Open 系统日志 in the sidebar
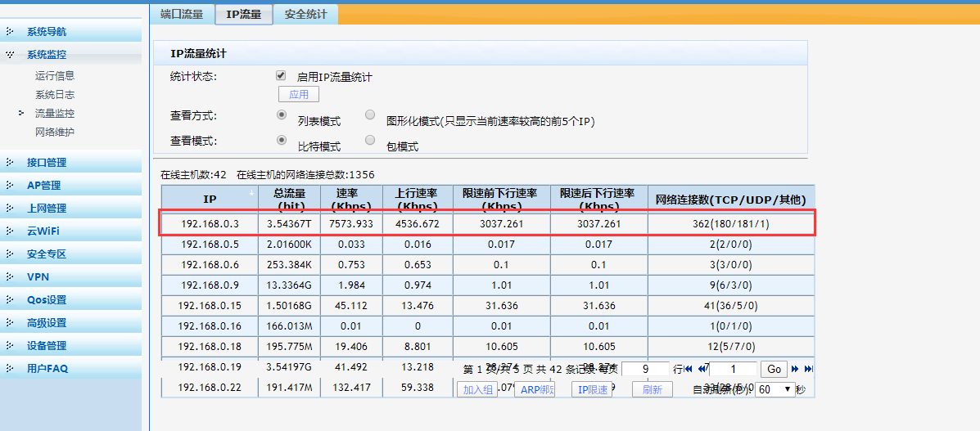 coord(55,95)
